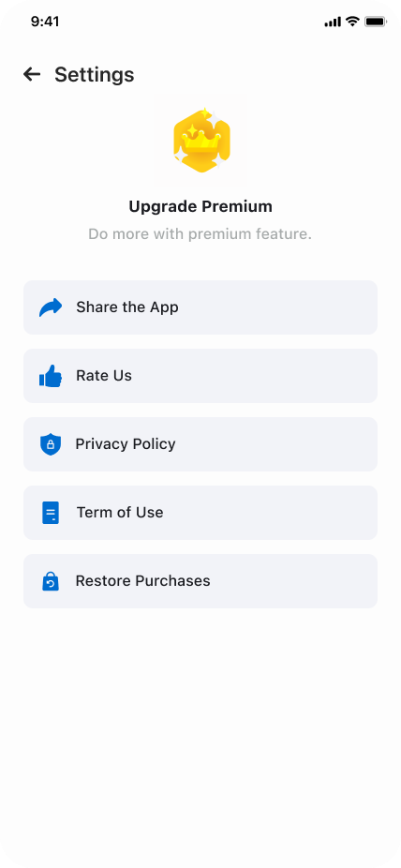
Task: Tap the Upgrade Premium heading
Action: coord(200,206)
